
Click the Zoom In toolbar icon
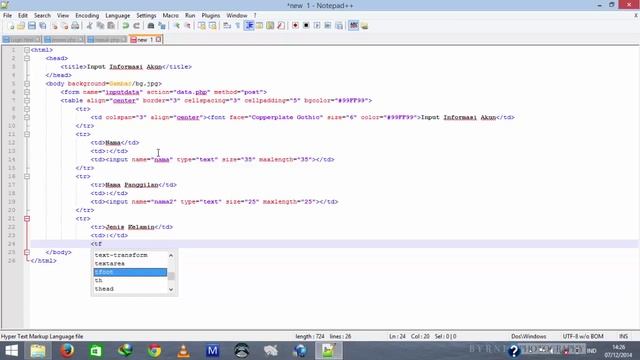point(177,26)
